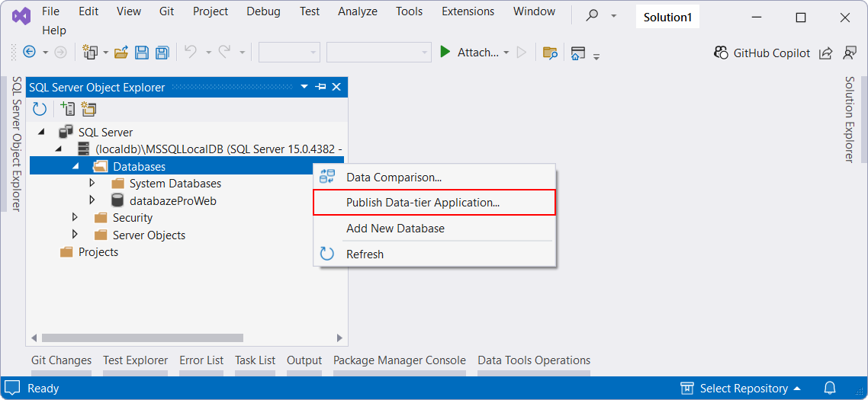This screenshot has width=868, height=400.
Task: Click the scrollbar right arrow in Object Explorer
Action: point(340,338)
